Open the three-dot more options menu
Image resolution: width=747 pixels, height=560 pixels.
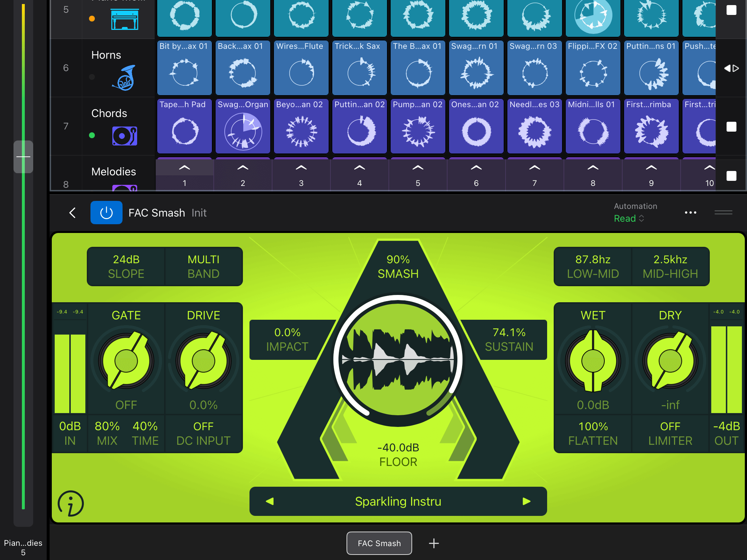click(x=690, y=213)
